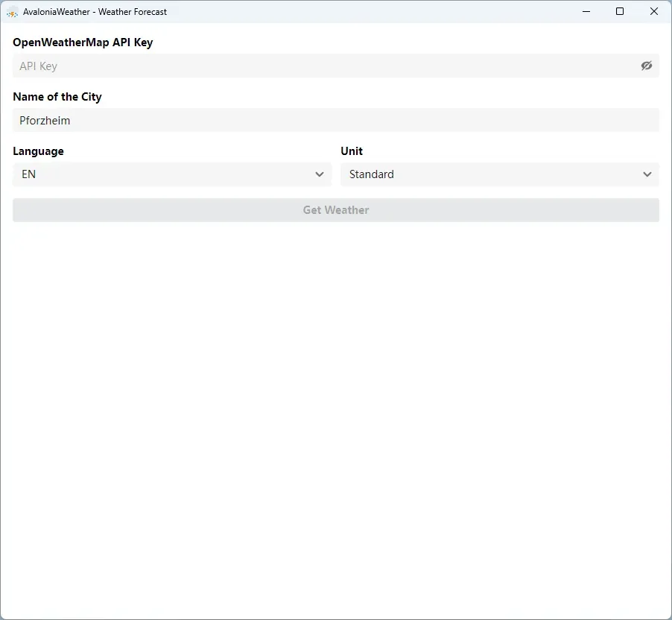Click the city name field containing Pforzheim
This screenshot has width=672, height=620.
(335, 120)
